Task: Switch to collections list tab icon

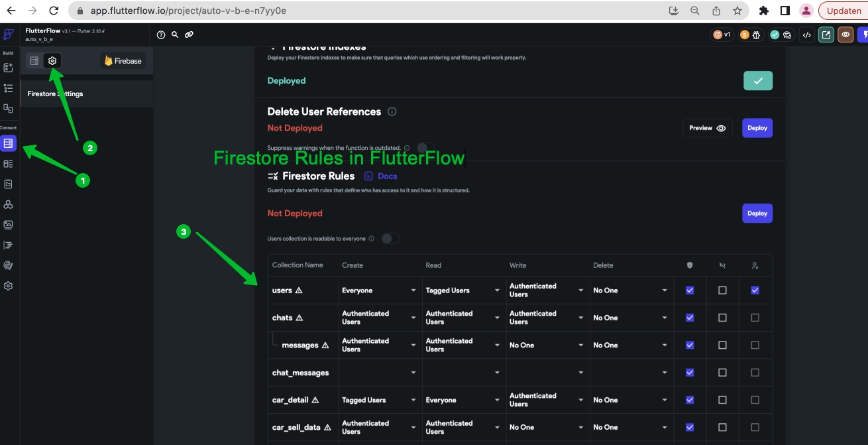Action: (34, 60)
